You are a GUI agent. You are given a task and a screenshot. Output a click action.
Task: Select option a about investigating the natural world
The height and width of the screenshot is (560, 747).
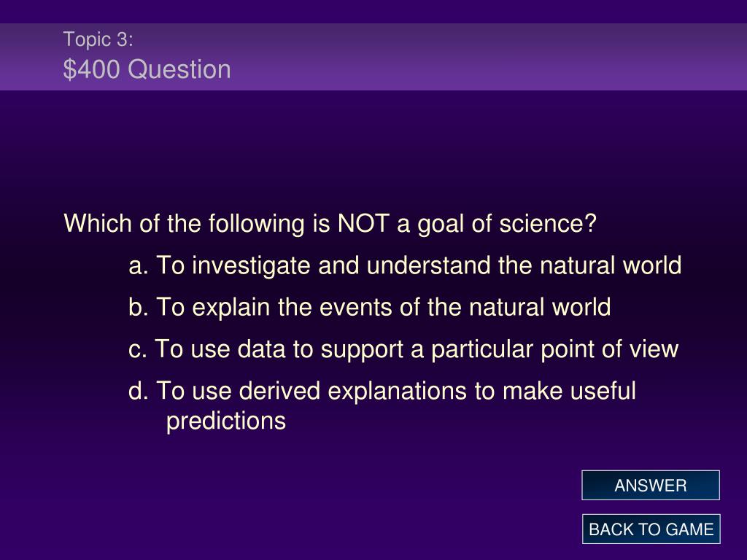[405, 265]
